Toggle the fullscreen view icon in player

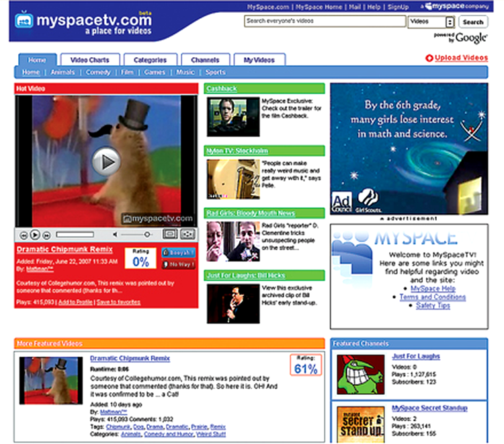(x=170, y=234)
